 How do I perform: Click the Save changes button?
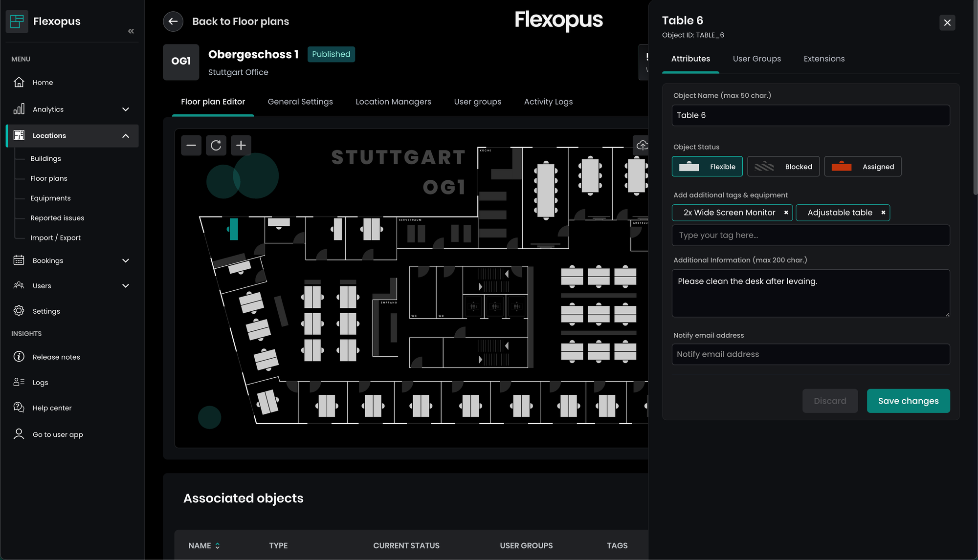tap(908, 401)
